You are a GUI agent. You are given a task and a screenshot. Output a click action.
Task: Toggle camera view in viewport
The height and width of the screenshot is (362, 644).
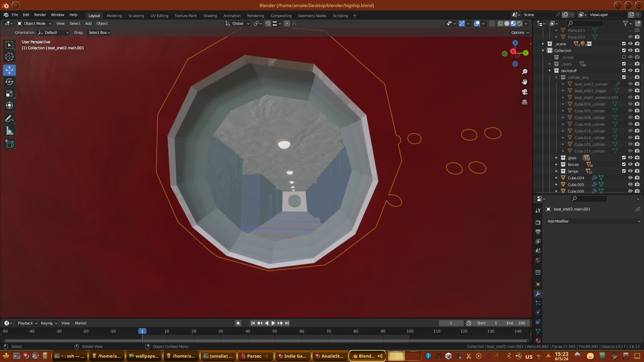point(525,92)
